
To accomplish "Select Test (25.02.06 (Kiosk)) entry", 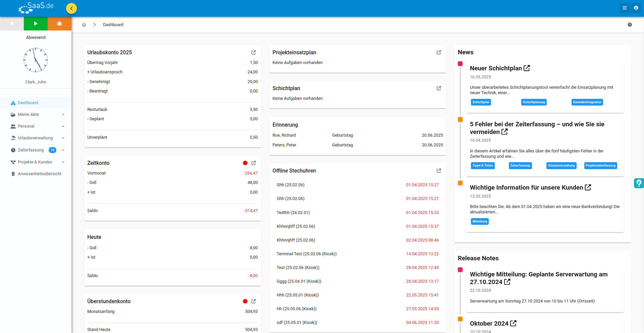I will (358, 268).
